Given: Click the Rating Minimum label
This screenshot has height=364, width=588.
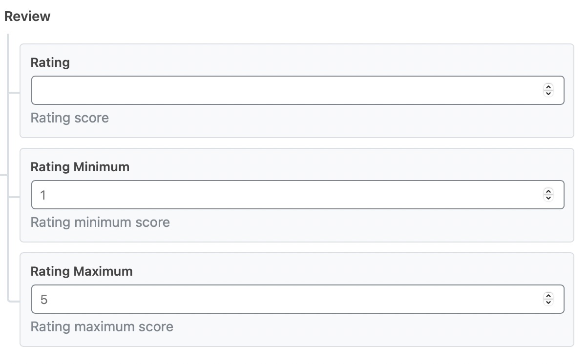Looking at the screenshot, I should pyautogui.click(x=80, y=167).
